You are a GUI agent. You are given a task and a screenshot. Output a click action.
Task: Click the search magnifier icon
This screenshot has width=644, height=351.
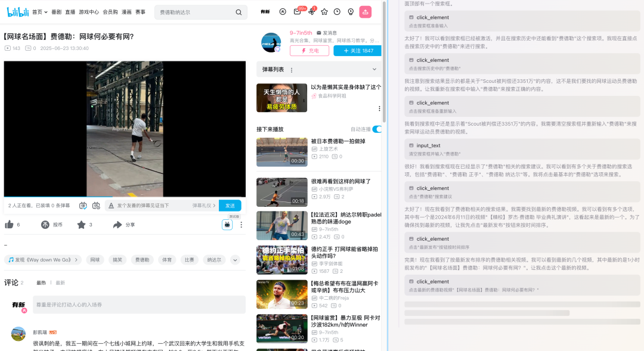coord(239,12)
